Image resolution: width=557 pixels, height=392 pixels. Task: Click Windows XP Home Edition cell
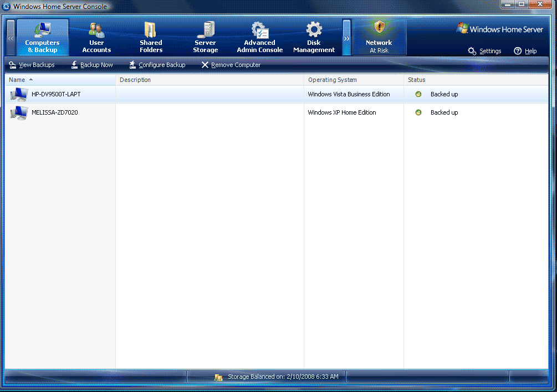(x=342, y=112)
